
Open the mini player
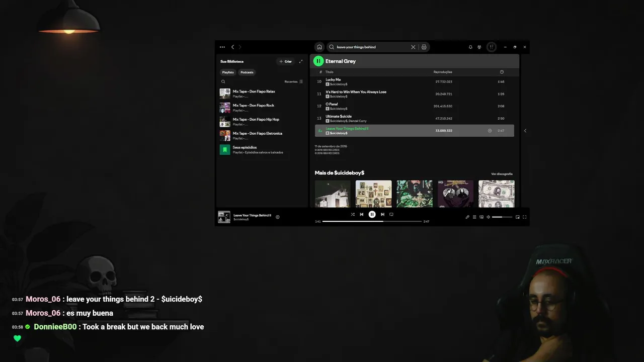pos(518,217)
